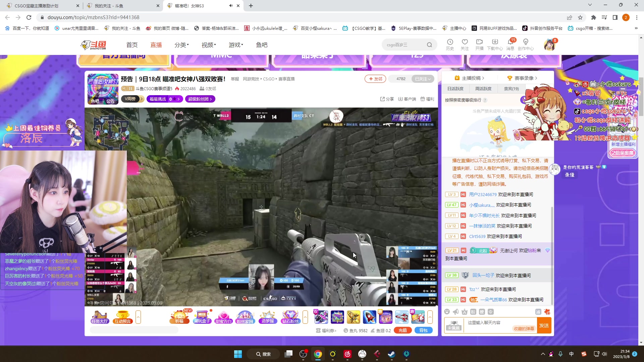Go to 直播 live menu
Image resolution: width=644 pixels, height=362 pixels.
pyautogui.click(x=156, y=45)
